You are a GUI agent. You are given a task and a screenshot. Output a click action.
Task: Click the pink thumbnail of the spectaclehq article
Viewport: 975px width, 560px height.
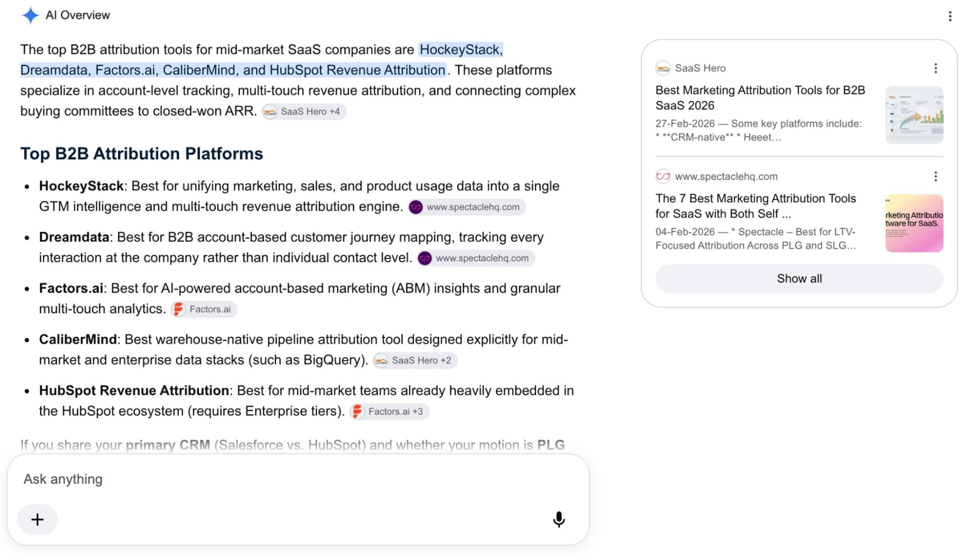point(914,223)
